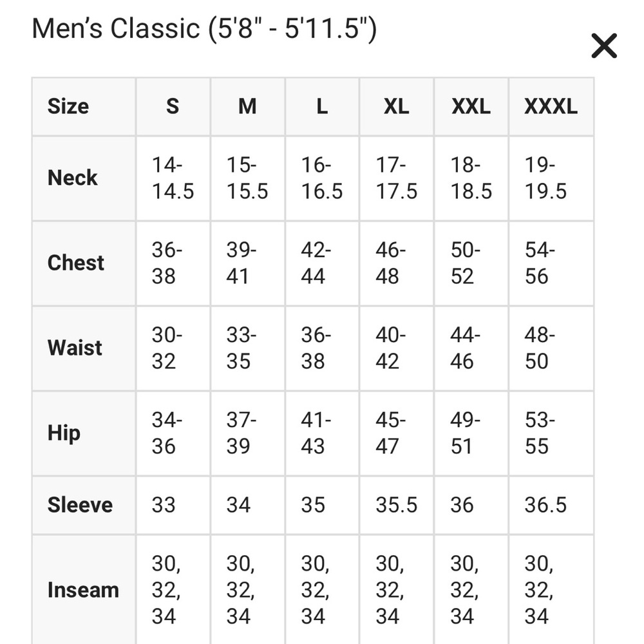
Task: Click the Men's Classic size chart title
Action: click(x=204, y=29)
